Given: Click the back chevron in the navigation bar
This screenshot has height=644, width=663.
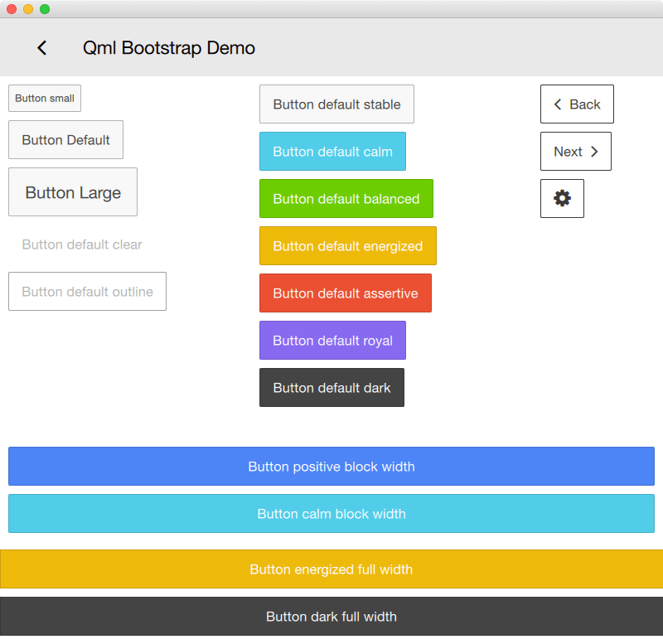Looking at the screenshot, I should tap(41, 47).
